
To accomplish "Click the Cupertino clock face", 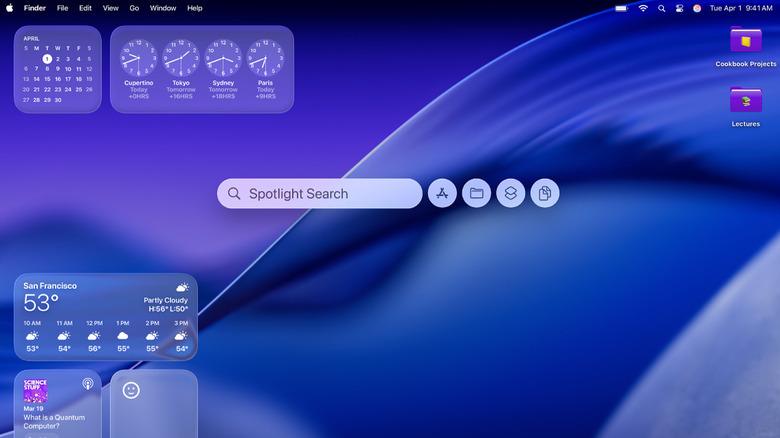I will [x=139, y=58].
